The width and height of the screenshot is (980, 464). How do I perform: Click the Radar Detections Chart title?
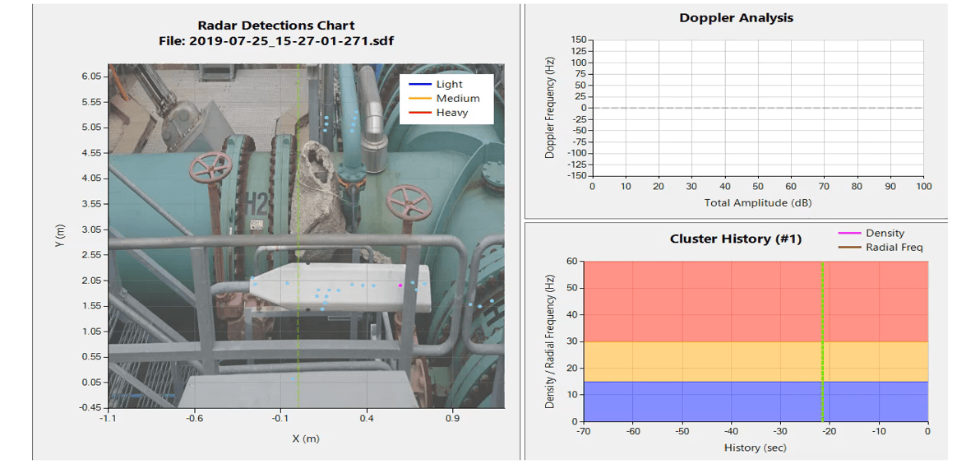(275, 26)
